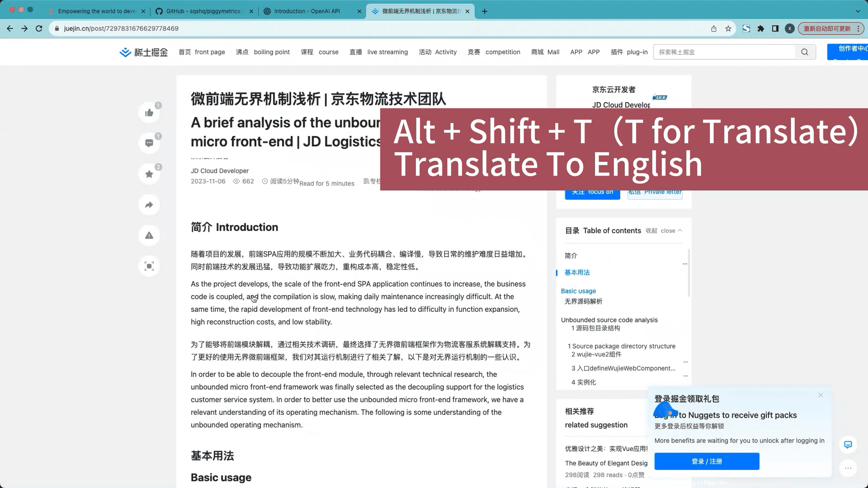Click the Juejin search magnifier icon
Image resolution: width=868 pixels, height=488 pixels.
(805, 52)
